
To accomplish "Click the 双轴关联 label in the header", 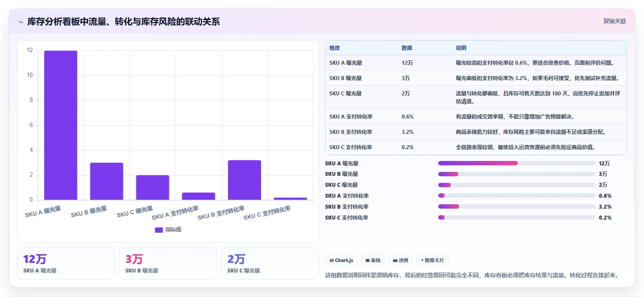I will click(614, 21).
